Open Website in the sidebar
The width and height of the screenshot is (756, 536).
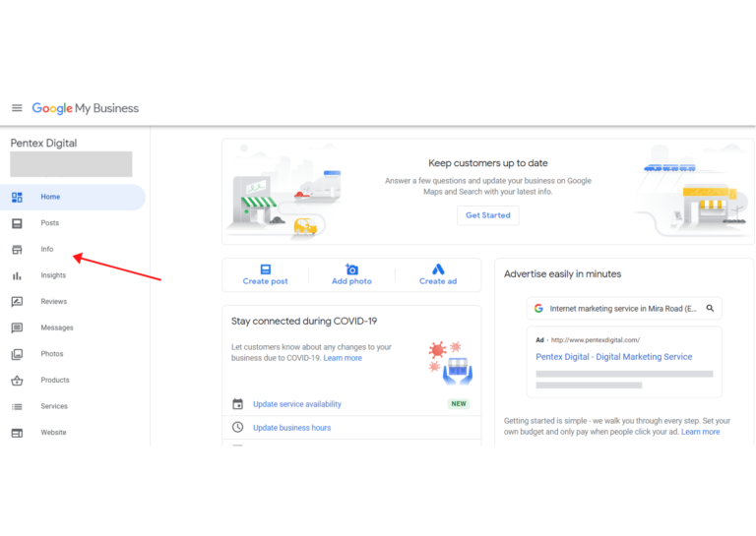pyautogui.click(x=53, y=433)
